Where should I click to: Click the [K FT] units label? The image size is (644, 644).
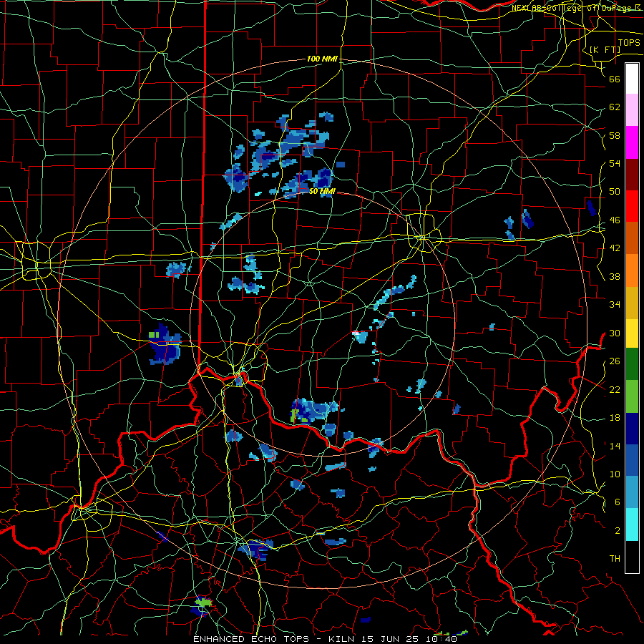pyautogui.click(x=605, y=49)
